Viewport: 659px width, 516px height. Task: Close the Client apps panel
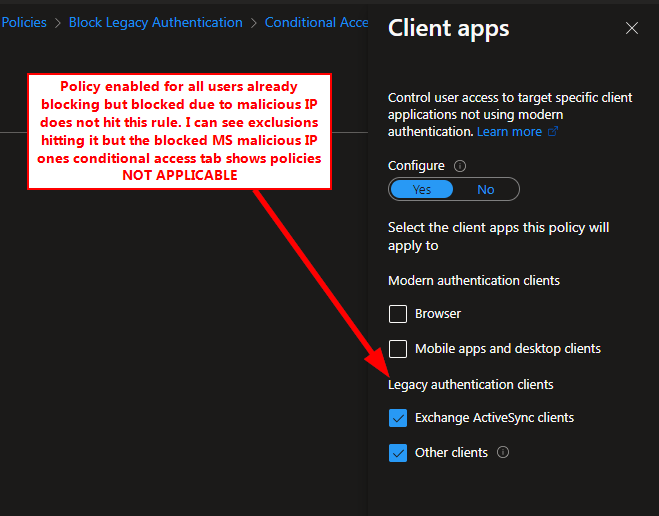pyautogui.click(x=632, y=29)
